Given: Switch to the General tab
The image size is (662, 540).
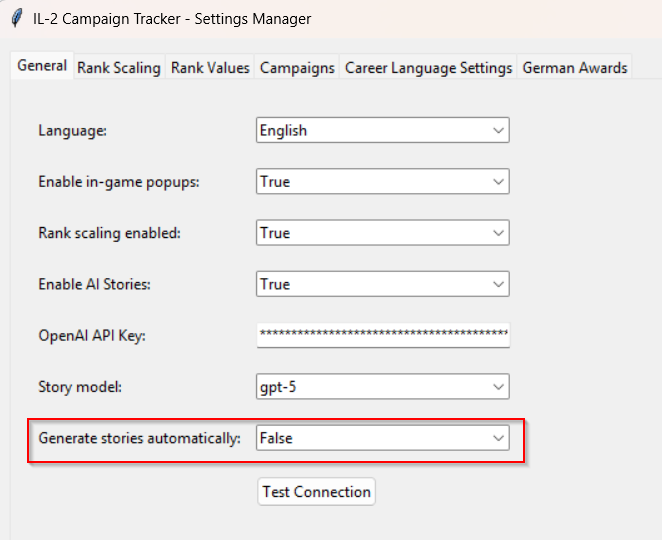Looking at the screenshot, I should tap(42, 66).
